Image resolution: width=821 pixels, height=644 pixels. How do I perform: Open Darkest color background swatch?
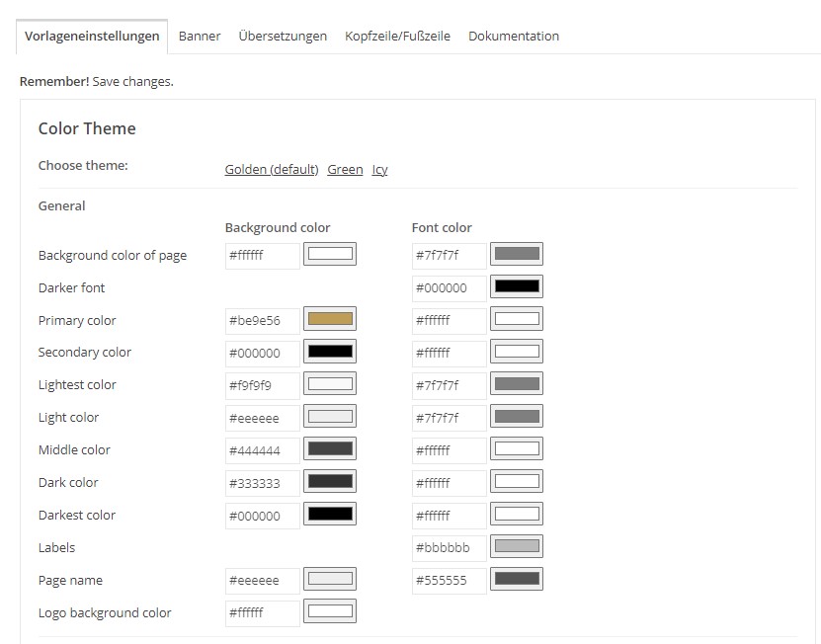[x=330, y=514]
